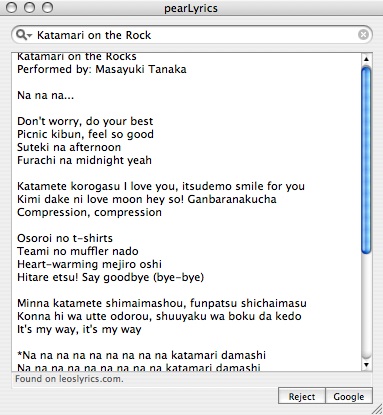Click the scrollbar up arrow

click(x=366, y=59)
